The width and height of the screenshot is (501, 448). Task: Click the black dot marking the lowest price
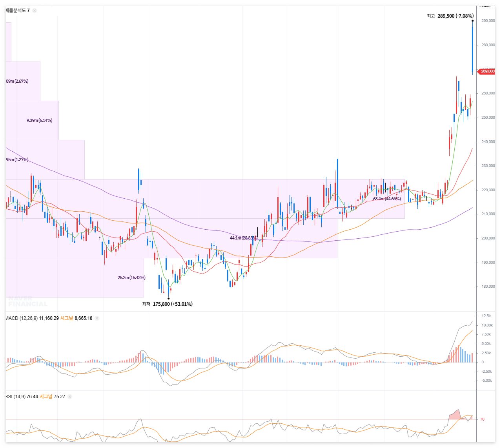click(x=169, y=298)
